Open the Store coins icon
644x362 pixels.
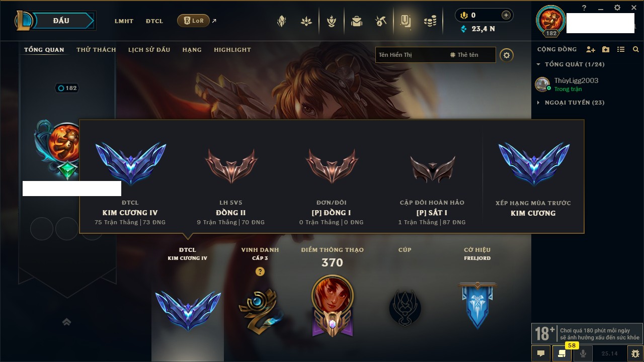[430, 21]
